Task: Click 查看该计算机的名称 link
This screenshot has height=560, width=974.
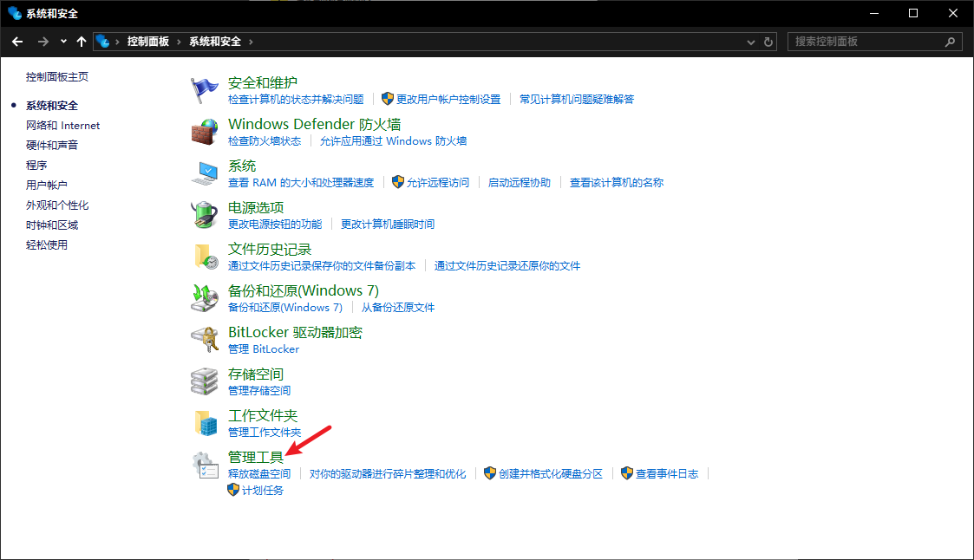Action: click(x=617, y=183)
